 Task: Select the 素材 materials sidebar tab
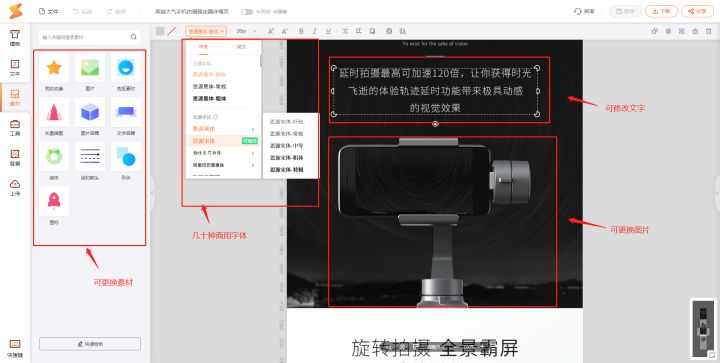click(15, 97)
